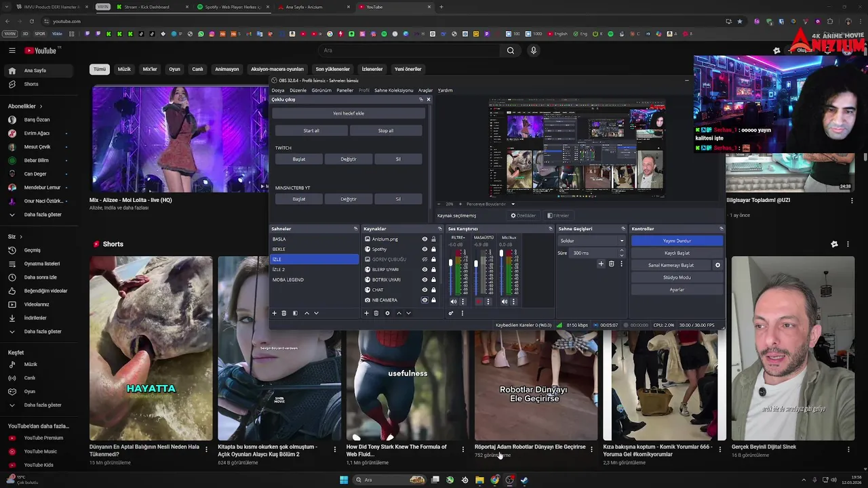868x488 pixels.
Task: Open the Soldur transition dropdown
Action: 591,241
